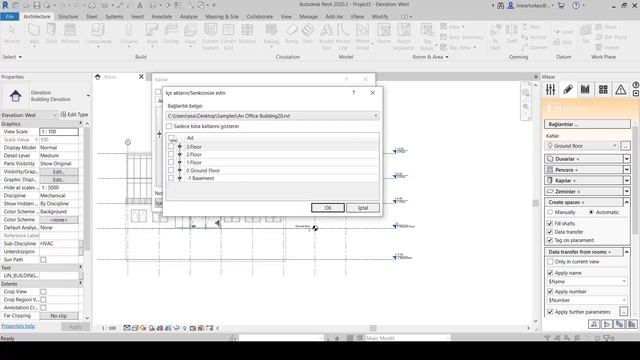The height and width of the screenshot is (360, 640).
Task: Switch to the Structure ribbon tab
Action: click(68, 16)
